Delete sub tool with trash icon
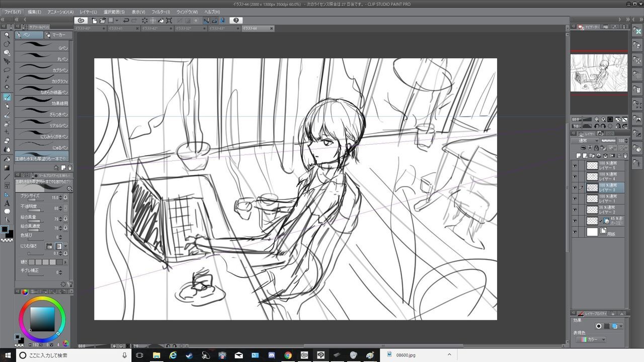Viewport: 644px width, 362px height. pos(69,167)
